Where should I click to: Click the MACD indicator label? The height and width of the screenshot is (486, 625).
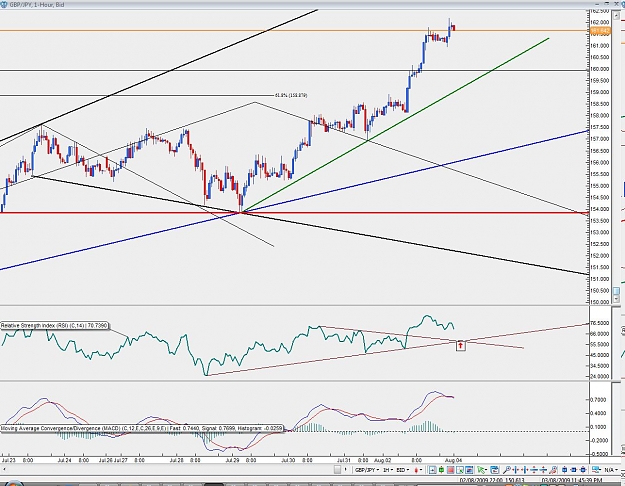tap(142, 428)
